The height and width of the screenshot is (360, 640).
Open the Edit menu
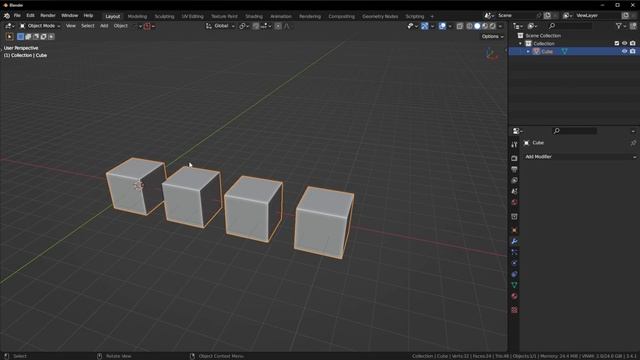[x=30, y=16]
